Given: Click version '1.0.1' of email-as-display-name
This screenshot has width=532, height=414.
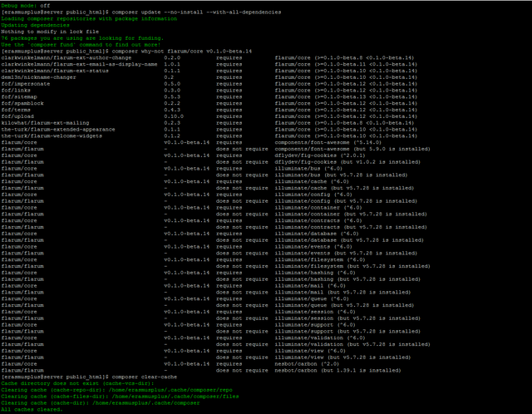Looking at the screenshot, I should (172, 64).
